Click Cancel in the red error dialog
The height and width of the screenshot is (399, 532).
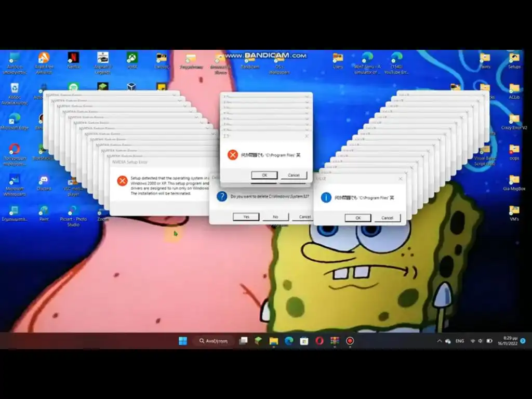(x=294, y=175)
